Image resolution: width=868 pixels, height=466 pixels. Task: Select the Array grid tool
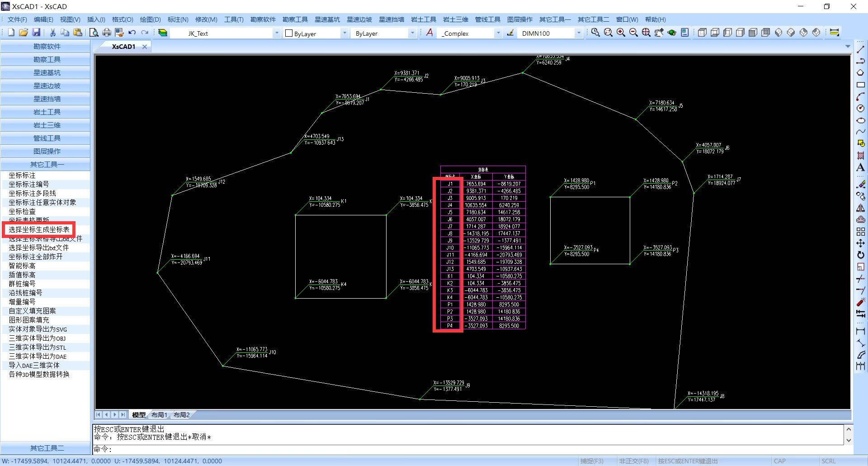tap(860, 232)
